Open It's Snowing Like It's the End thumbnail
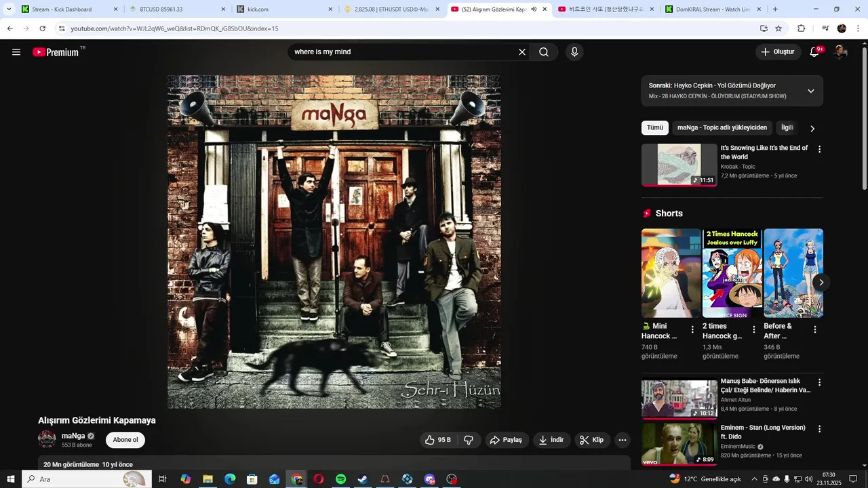Screen dimensions: 868x488 point(679,165)
